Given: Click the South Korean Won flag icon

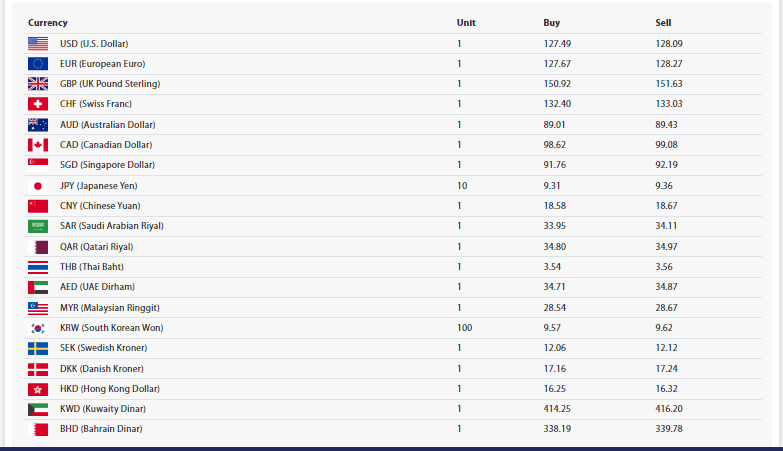Looking at the screenshot, I should 38,328.
